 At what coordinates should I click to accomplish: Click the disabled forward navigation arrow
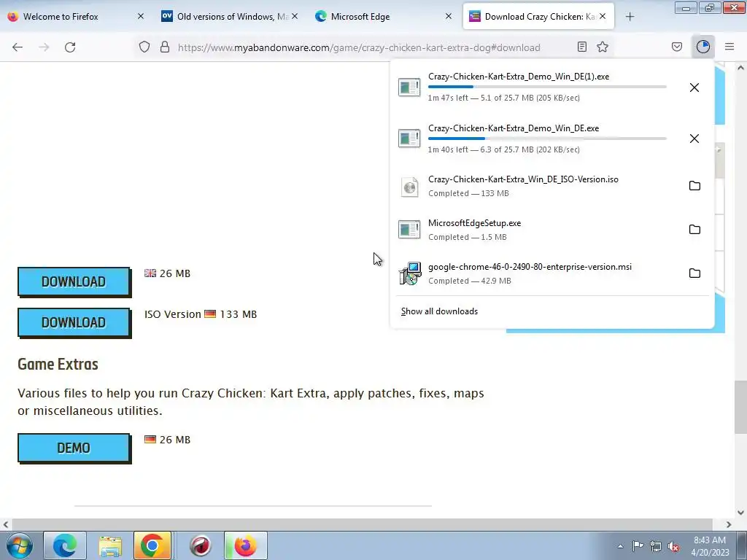[44, 47]
